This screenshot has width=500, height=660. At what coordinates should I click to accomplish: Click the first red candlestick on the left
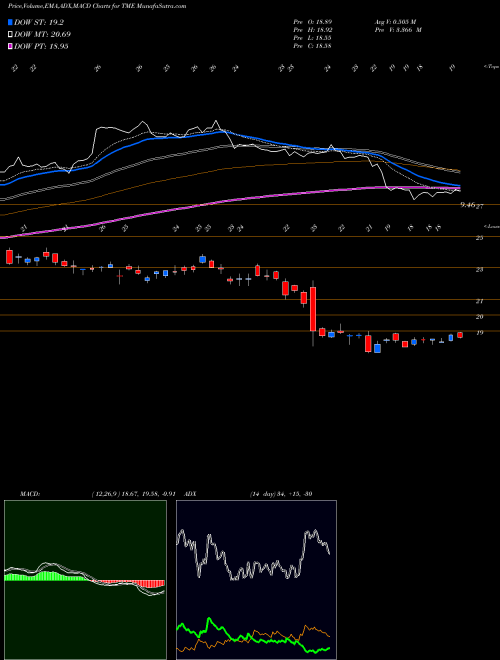pos(9,257)
